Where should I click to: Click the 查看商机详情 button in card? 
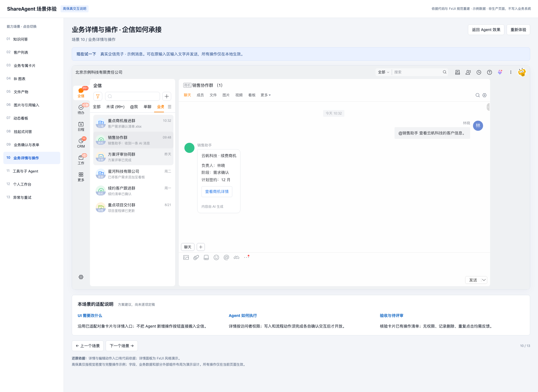pos(217,192)
